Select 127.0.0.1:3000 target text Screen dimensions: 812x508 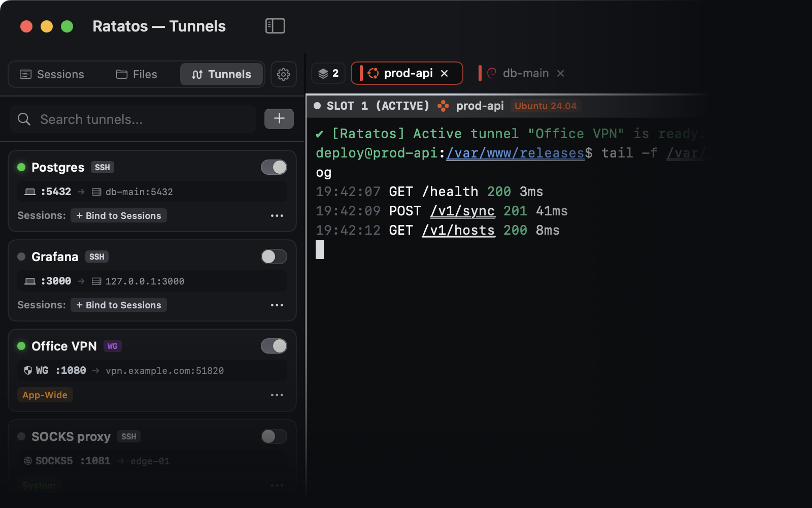tap(145, 281)
